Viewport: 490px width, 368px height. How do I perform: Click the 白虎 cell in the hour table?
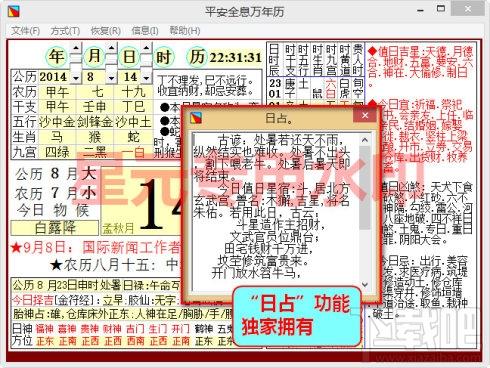344,88
